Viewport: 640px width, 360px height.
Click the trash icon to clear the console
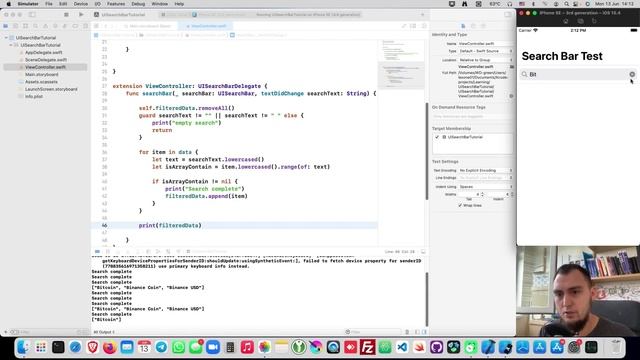coord(407,332)
